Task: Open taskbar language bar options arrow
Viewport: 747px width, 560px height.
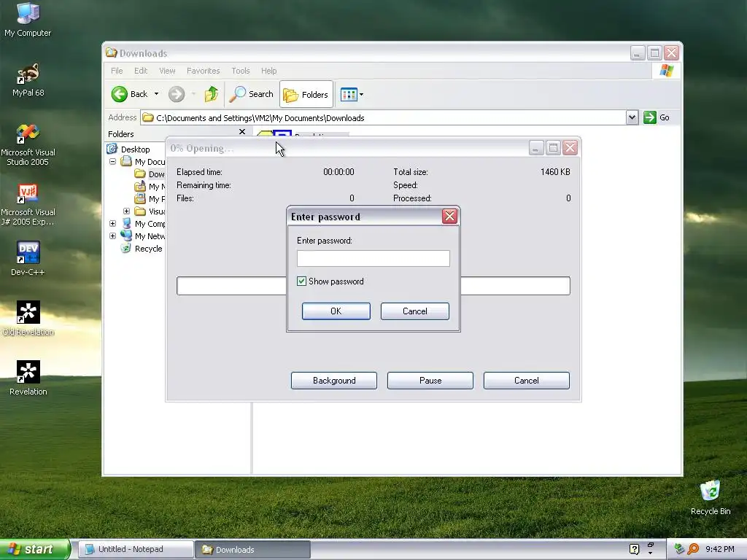Action: [650, 553]
